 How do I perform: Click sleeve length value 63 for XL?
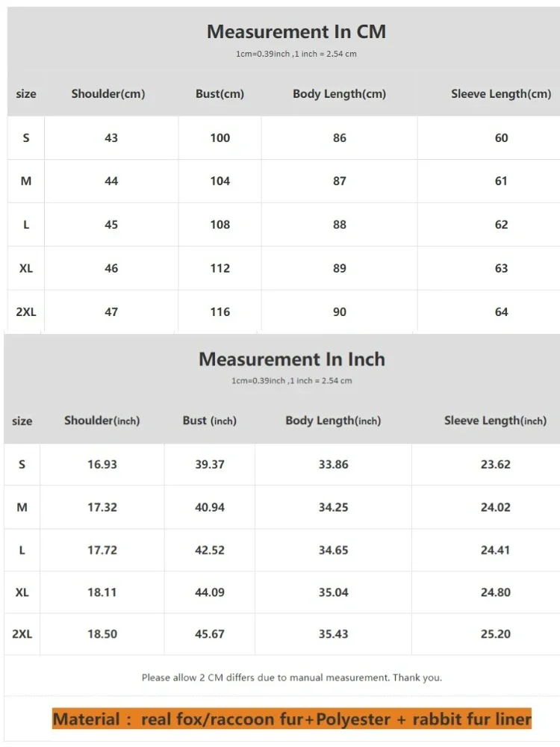(x=501, y=268)
